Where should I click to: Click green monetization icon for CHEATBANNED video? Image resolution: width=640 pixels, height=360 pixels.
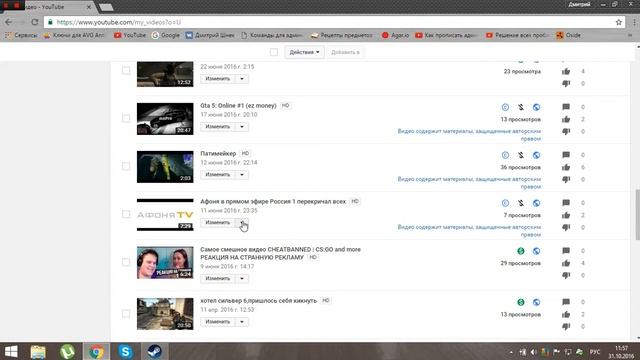pyautogui.click(x=521, y=251)
